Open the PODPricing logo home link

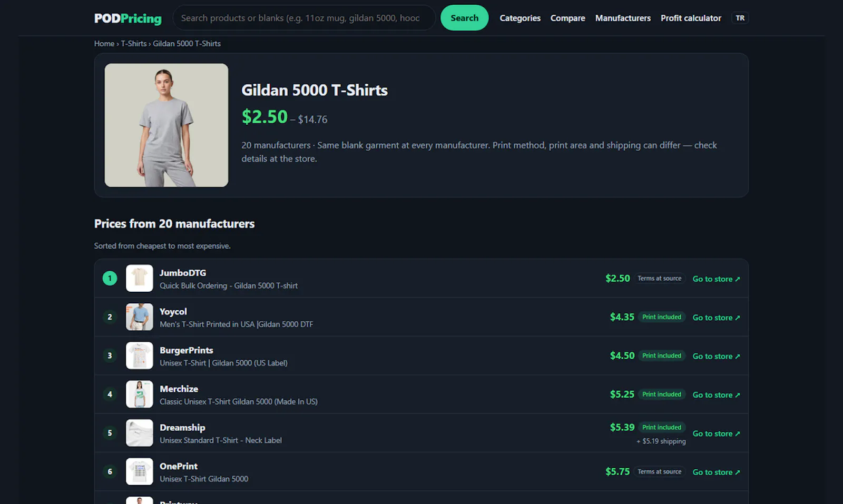click(128, 18)
